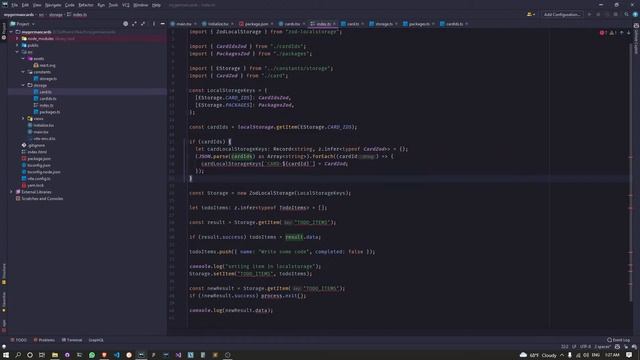
Task: Select react.svg in project tree
Action: click(44, 65)
